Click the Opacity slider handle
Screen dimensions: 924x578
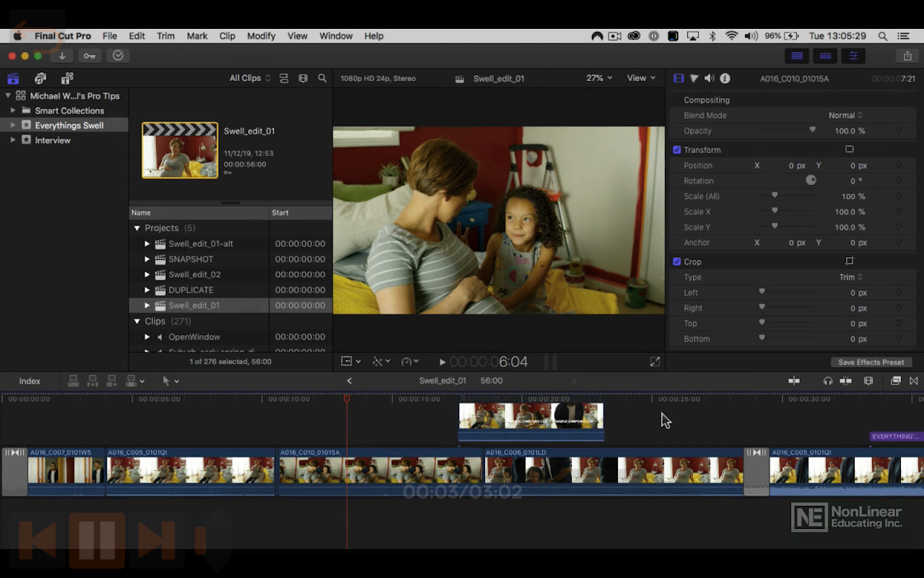[812, 130]
